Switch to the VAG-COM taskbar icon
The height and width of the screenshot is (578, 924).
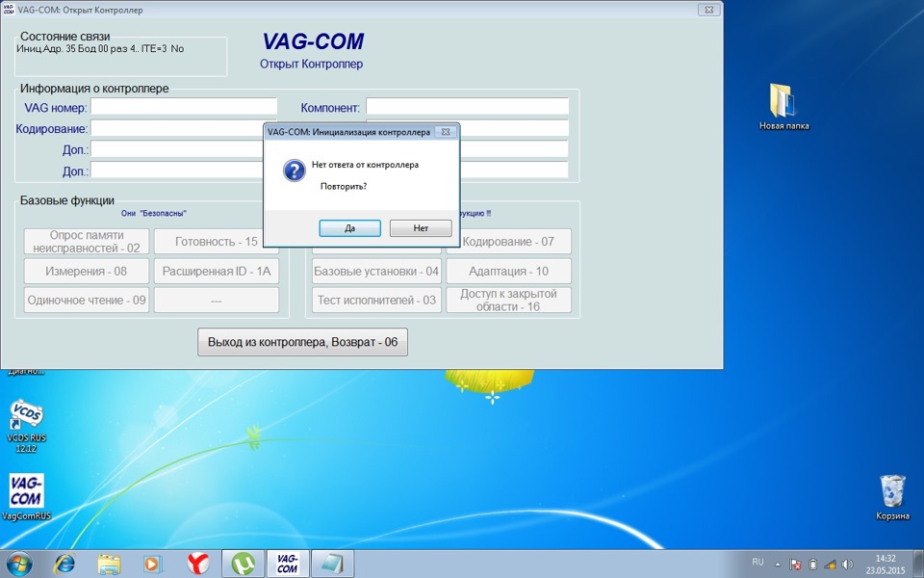(x=286, y=563)
